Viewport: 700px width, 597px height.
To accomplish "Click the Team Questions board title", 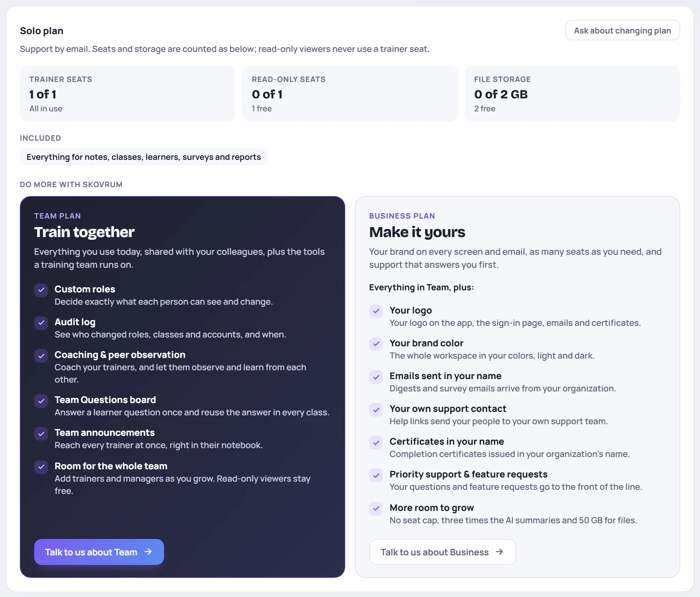I will pyautogui.click(x=105, y=400).
